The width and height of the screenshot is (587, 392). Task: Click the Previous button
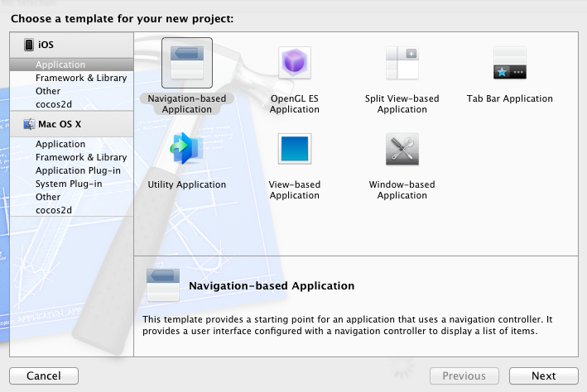[464, 375]
